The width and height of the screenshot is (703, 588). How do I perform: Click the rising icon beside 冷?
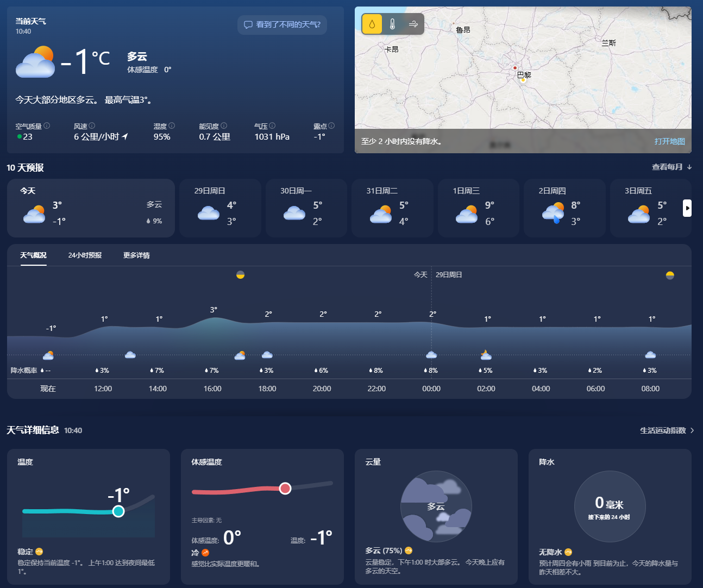coord(205,553)
